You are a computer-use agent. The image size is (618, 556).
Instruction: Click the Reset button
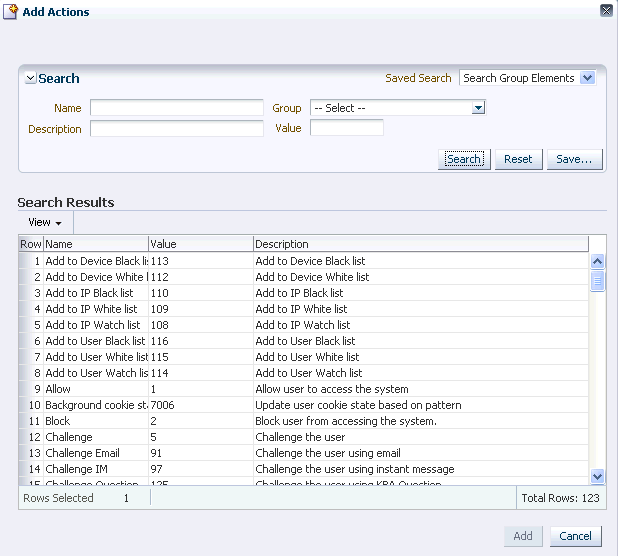point(518,159)
